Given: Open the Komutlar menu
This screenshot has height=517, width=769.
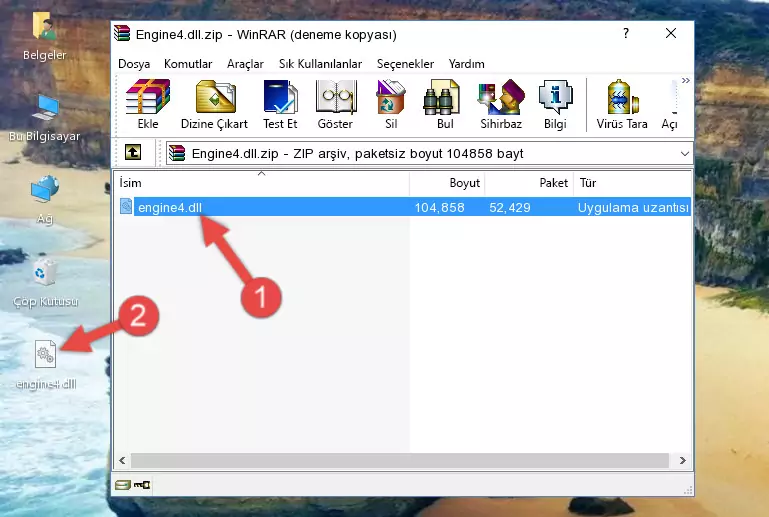Looking at the screenshot, I should coord(188,64).
